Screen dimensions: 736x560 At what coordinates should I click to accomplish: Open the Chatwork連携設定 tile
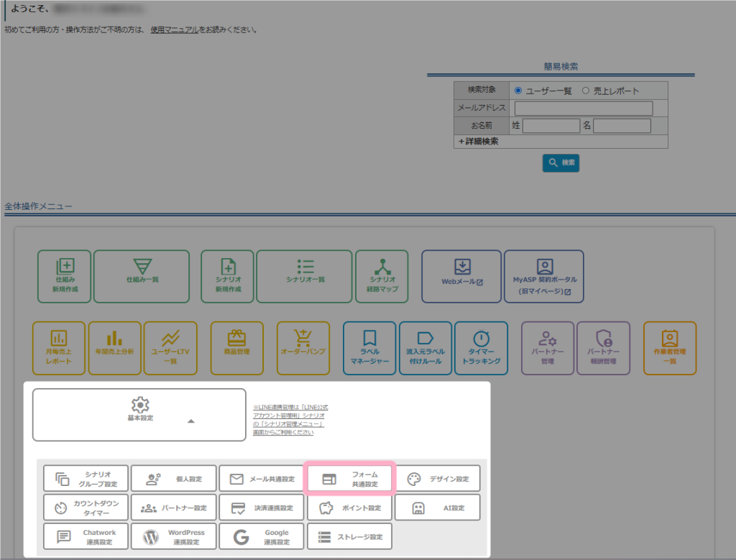pos(86,536)
